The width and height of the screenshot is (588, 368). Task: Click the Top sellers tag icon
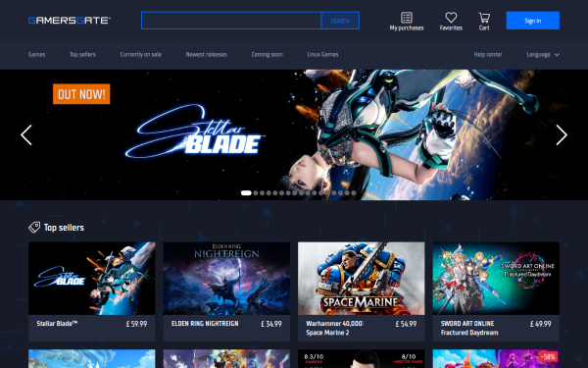click(34, 228)
